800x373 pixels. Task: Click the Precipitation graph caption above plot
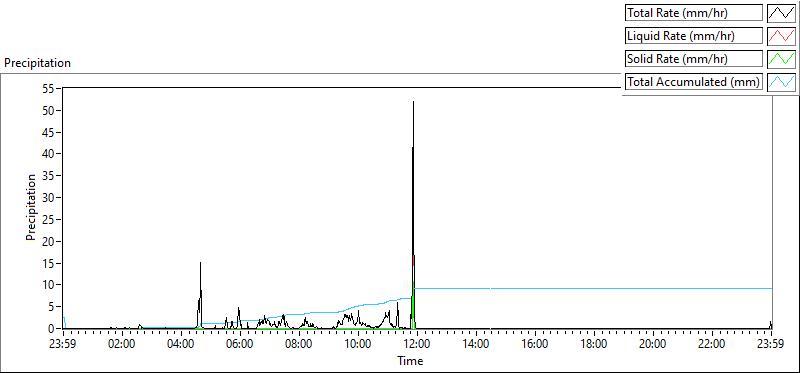click(x=37, y=63)
